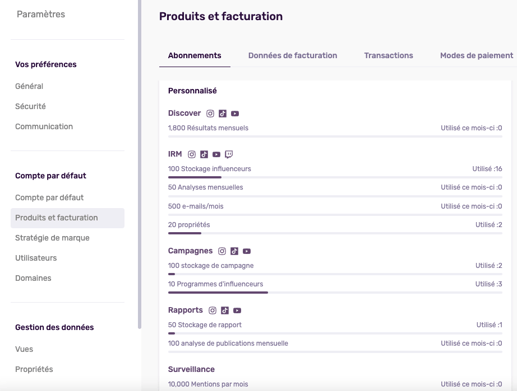The width and height of the screenshot is (517, 391).
Task: Open Communication preferences
Action: (44, 127)
